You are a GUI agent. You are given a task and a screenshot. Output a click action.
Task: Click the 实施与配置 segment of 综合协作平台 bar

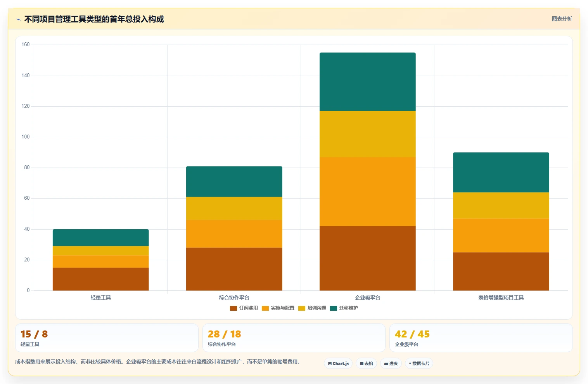(234, 234)
